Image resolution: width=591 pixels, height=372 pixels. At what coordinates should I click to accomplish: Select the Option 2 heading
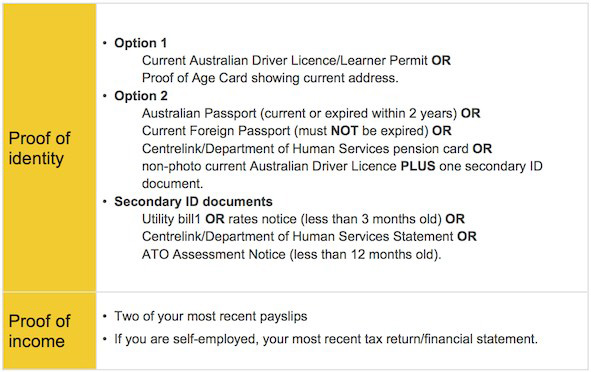coord(141,96)
